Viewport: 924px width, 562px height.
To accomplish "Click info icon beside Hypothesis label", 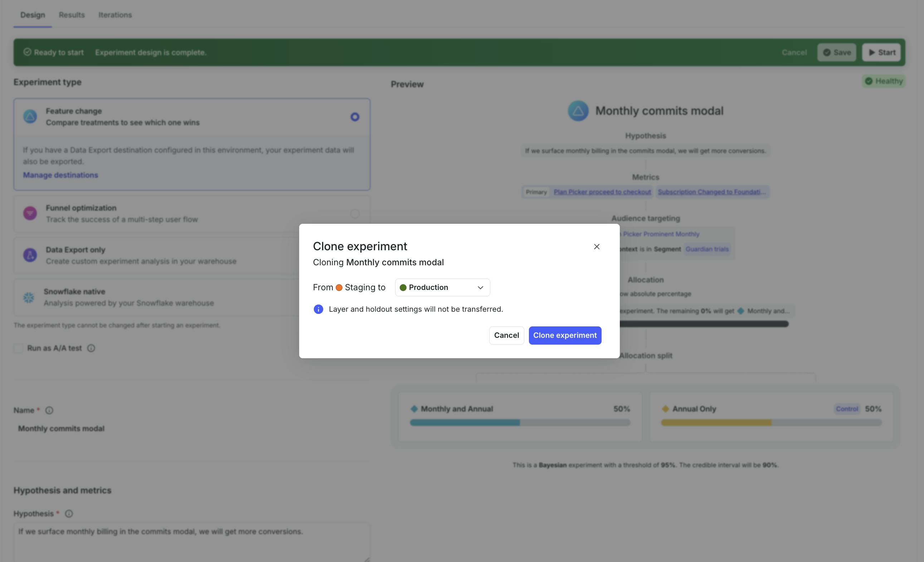I will point(69,514).
